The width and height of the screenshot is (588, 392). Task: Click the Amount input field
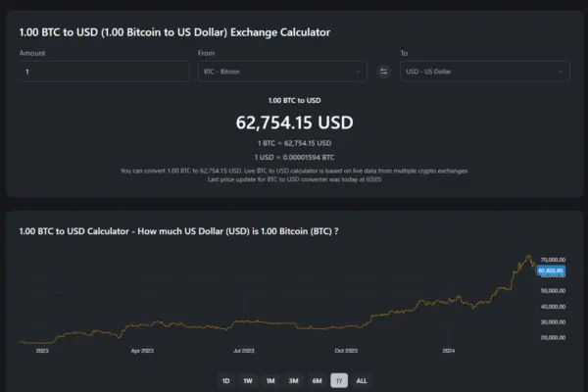[104, 72]
